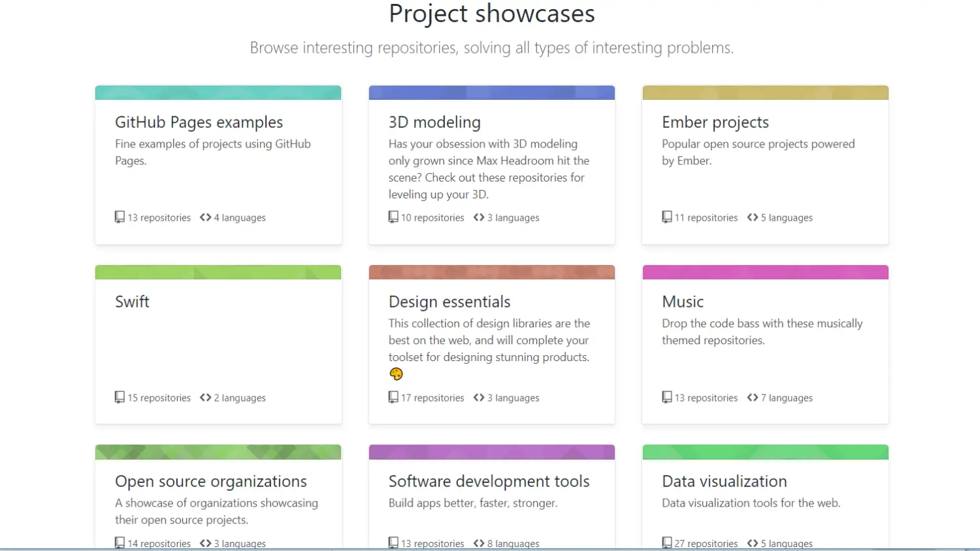Click code brackets icon in Ember projects card
The width and height of the screenshot is (980, 551).
click(x=753, y=217)
